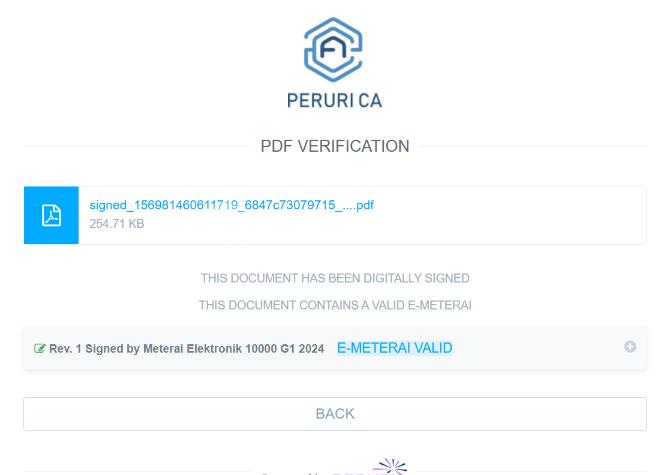Expand signature details with the plus icon
Image resolution: width=664 pixels, height=475 pixels.
630,347
